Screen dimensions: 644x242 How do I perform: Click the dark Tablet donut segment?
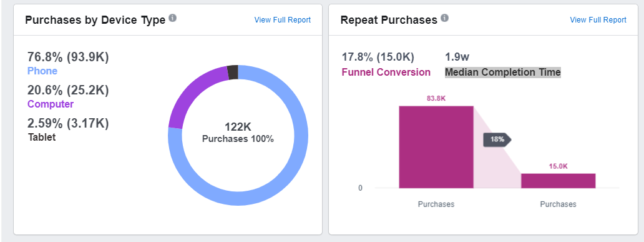click(x=233, y=72)
